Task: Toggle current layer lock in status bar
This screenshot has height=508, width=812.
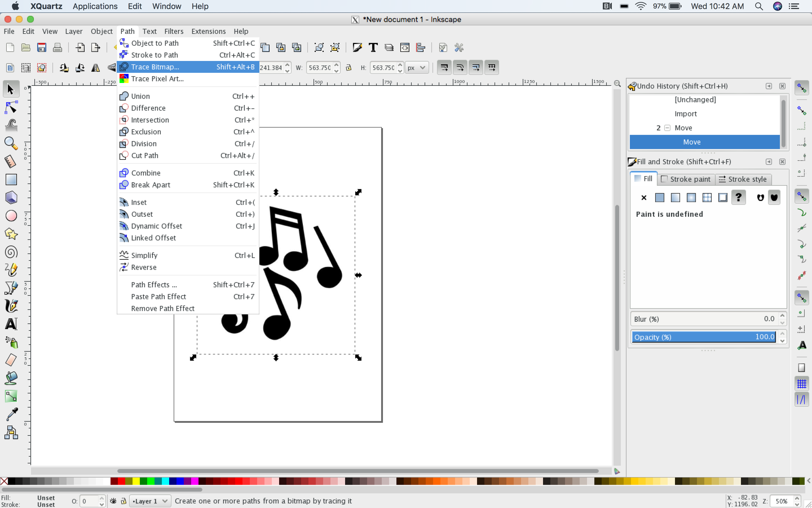Action: pyautogui.click(x=123, y=501)
